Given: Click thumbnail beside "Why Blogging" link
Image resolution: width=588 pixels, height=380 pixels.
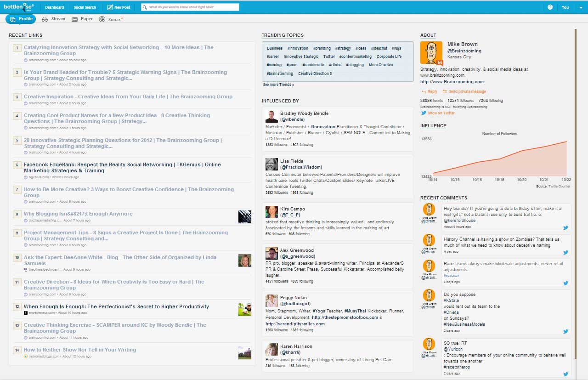Looking at the screenshot, I should 245,217.
